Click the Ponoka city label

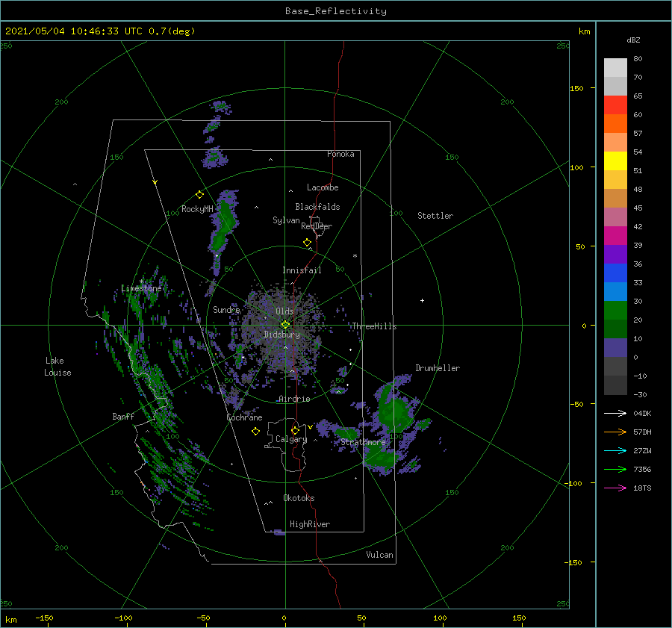340,154
